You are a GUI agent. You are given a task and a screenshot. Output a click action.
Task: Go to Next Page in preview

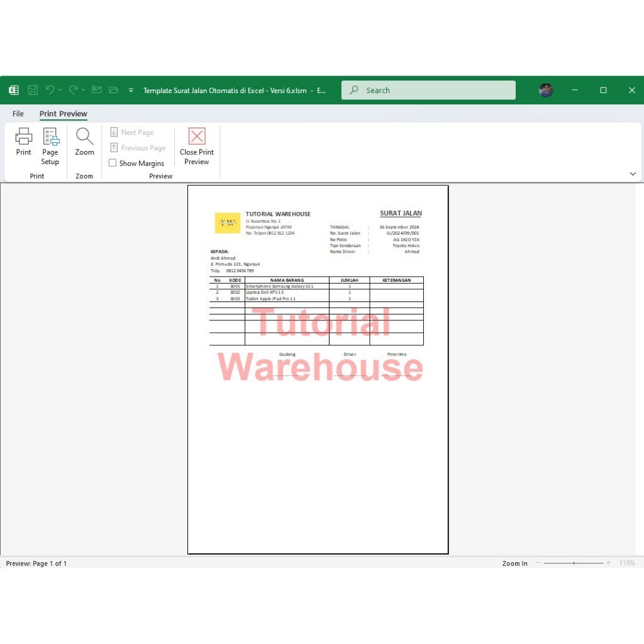point(132,132)
